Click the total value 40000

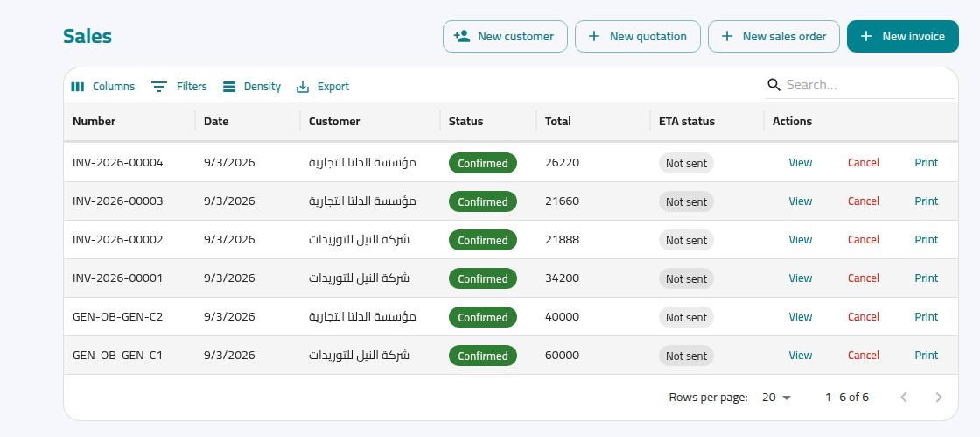tap(562, 317)
